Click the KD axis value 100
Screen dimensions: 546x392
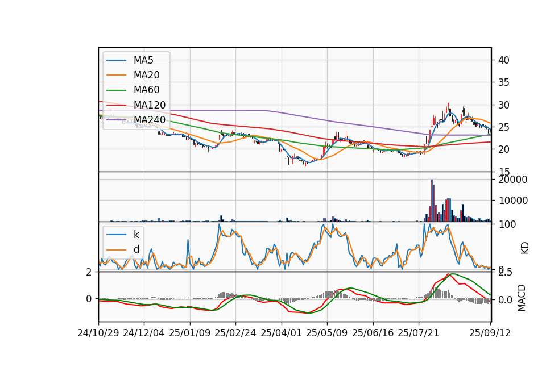pos(507,225)
